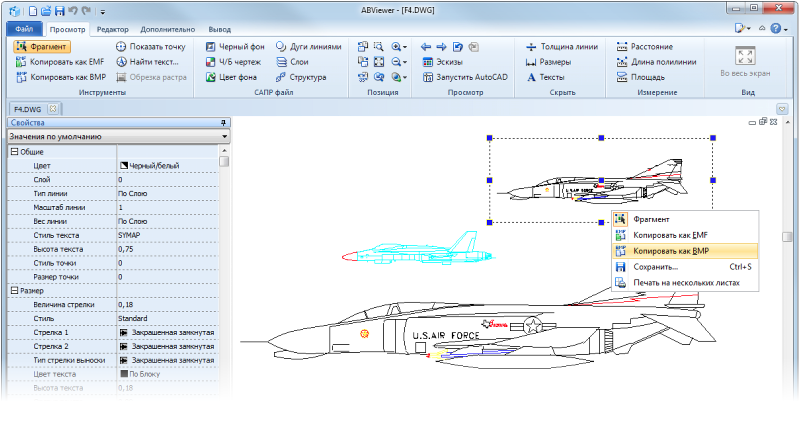800x424 pixels.
Task: Click Во весь экран fullscreen button
Action: pos(745,61)
